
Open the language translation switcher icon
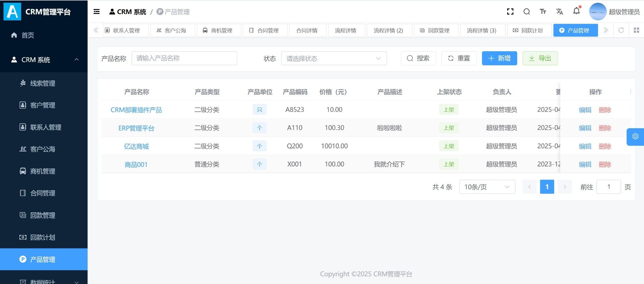559,12
